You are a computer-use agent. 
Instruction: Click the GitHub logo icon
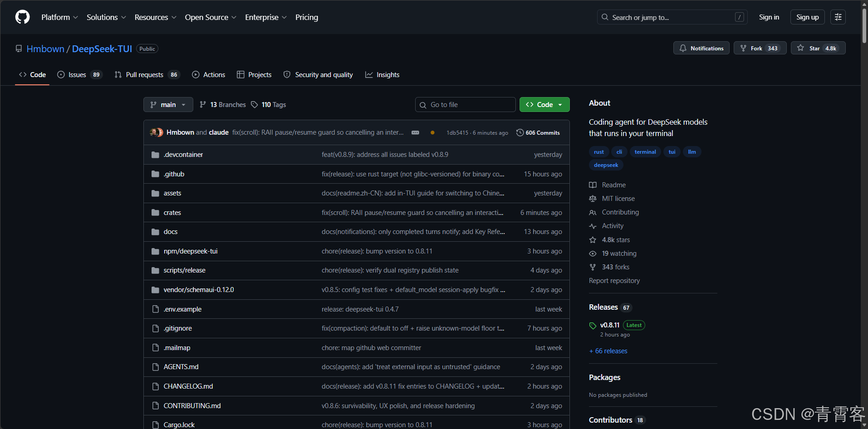(22, 17)
